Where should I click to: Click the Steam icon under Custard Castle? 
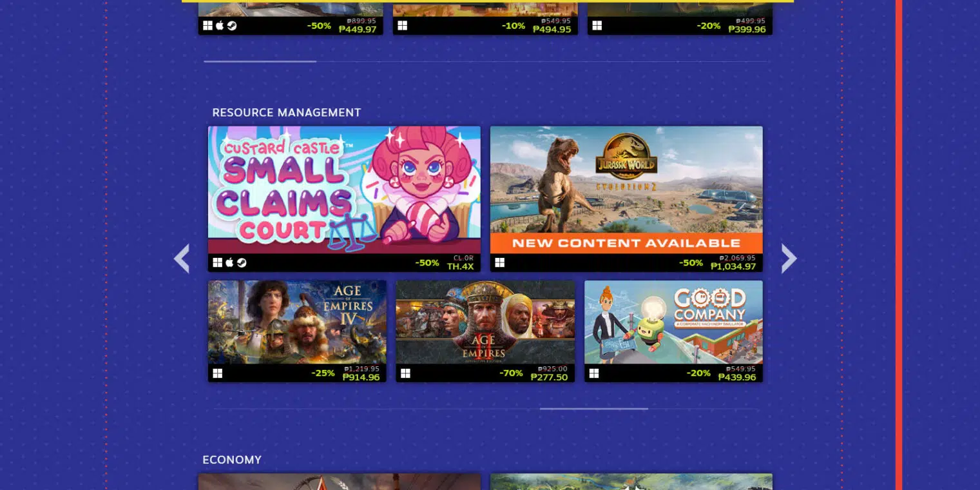[242, 263]
